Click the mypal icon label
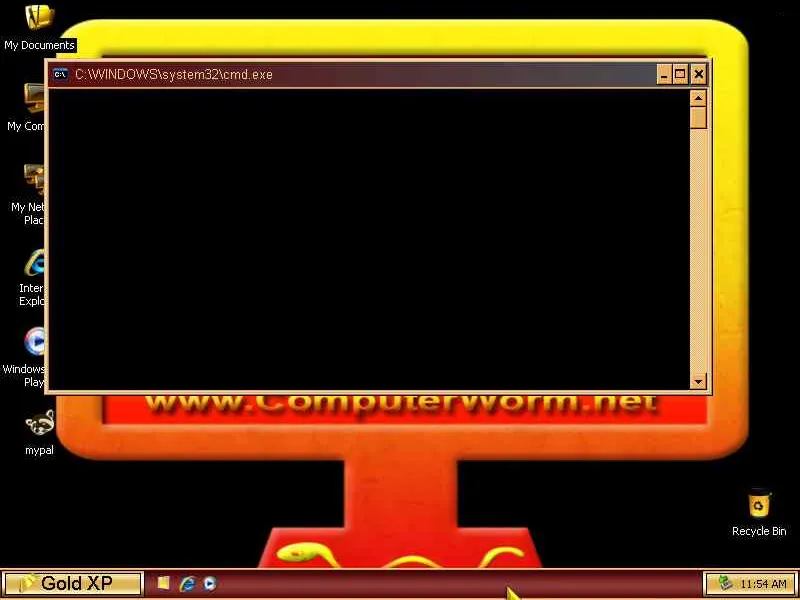Screen dimensions: 800x600 click(39, 451)
